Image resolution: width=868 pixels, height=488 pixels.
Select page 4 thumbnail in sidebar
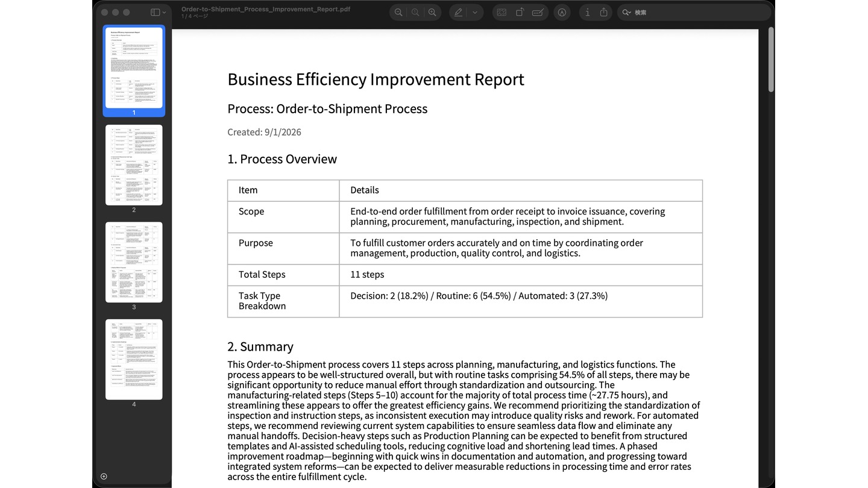(x=134, y=359)
